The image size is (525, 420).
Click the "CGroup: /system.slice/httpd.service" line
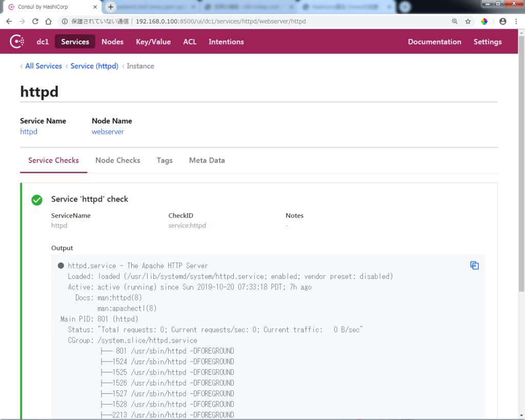click(x=133, y=341)
